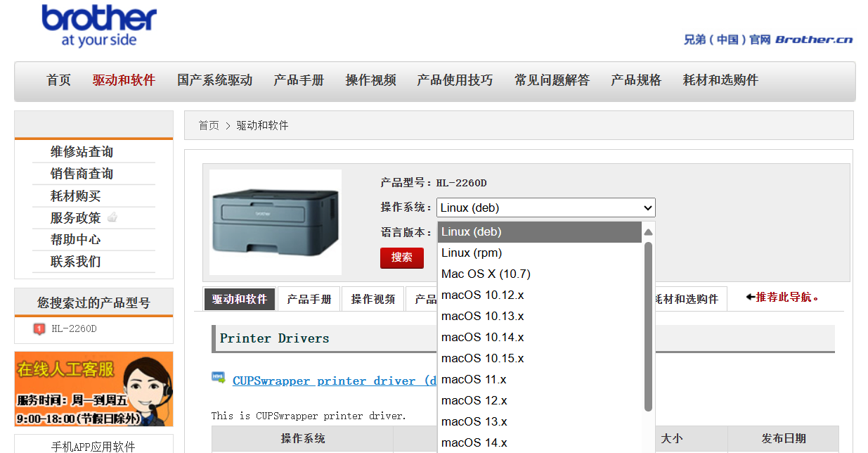Choose macOS 11.x option
868x453 pixels.
point(540,380)
